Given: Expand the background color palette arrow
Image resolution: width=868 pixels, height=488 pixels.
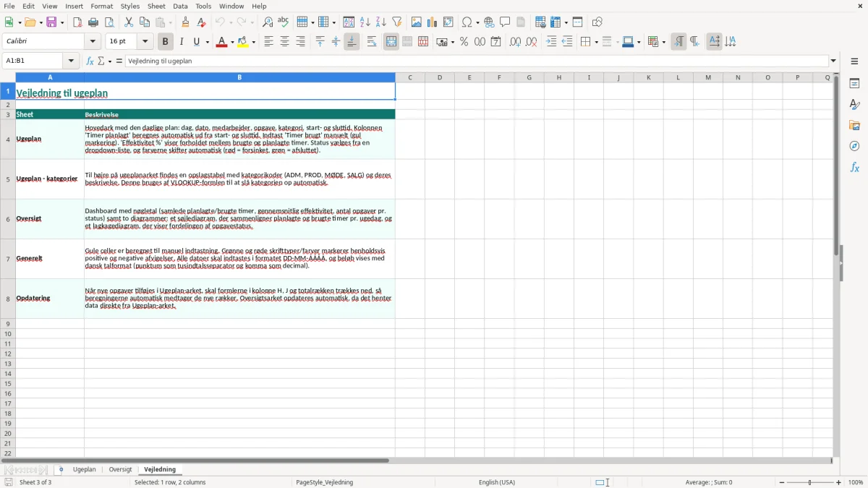Looking at the screenshot, I should 254,43.
